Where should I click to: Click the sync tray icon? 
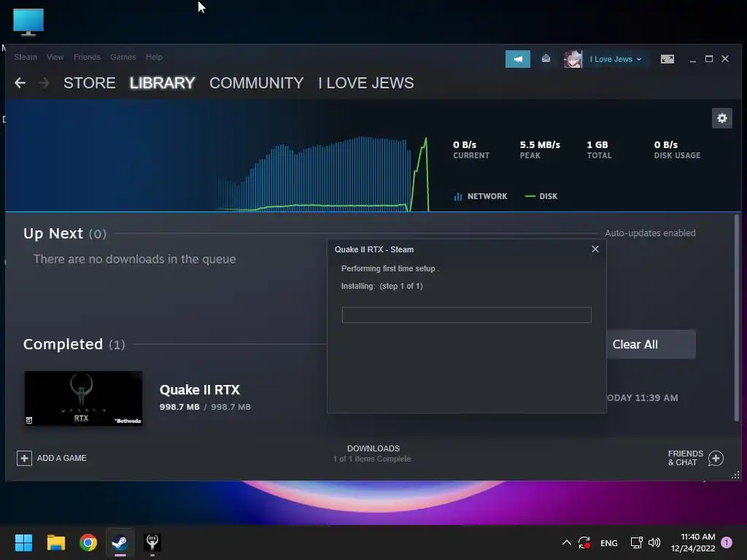tap(584, 542)
